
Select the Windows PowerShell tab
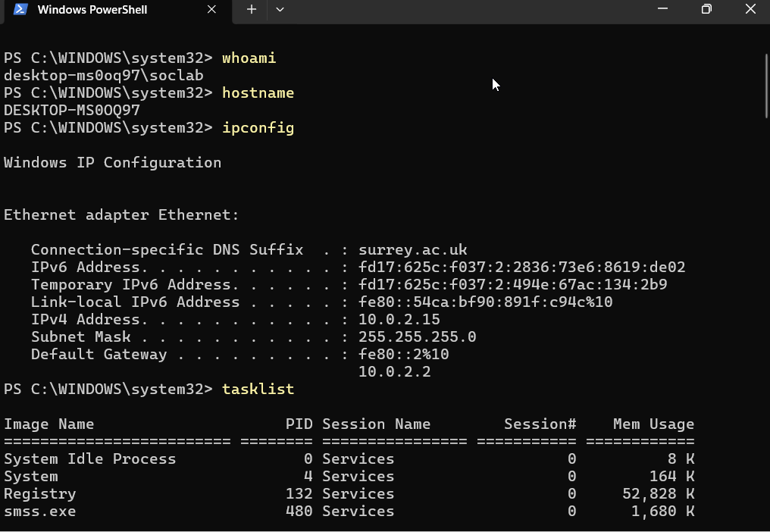click(x=117, y=11)
